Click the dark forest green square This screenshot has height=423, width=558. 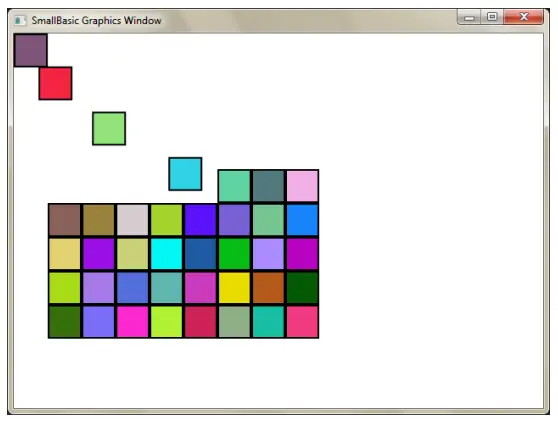click(302, 287)
